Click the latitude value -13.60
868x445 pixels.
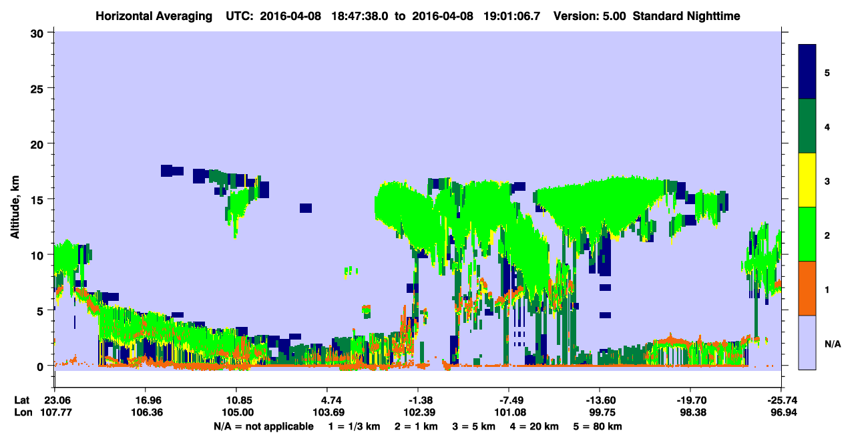click(600, 400)
